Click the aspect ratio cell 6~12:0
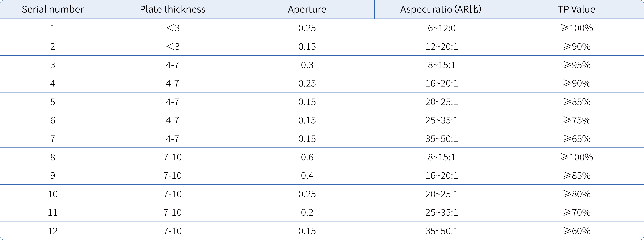The image size is (644, 240). click(x=442, y=28)
